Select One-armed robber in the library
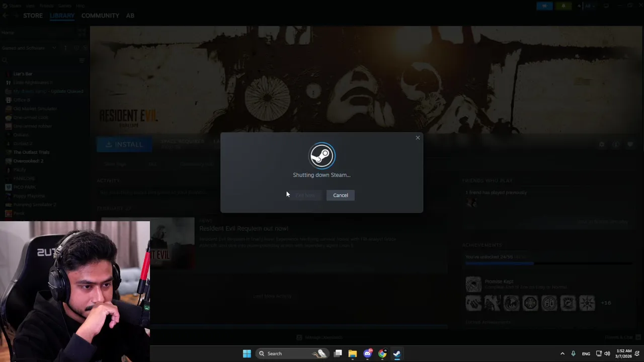Viewport: 644px width, 362px height. pos(32,126)
